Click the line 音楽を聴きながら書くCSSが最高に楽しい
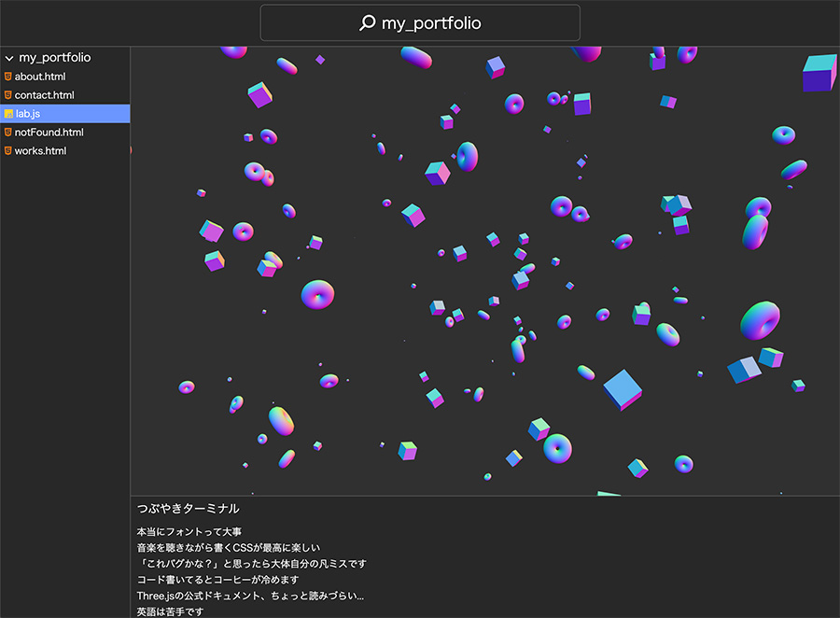The image size is (840, 618). (x=229, y=548)
